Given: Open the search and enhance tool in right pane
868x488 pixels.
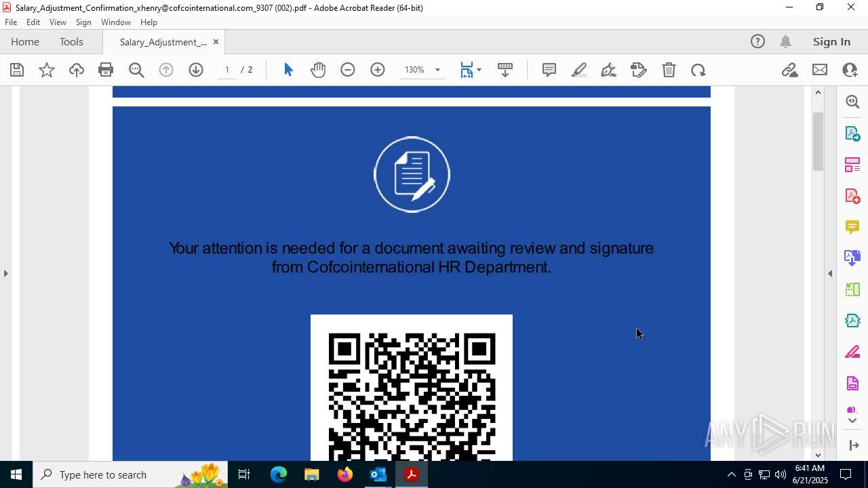Looking at the screenshot, I should (852, 102).
